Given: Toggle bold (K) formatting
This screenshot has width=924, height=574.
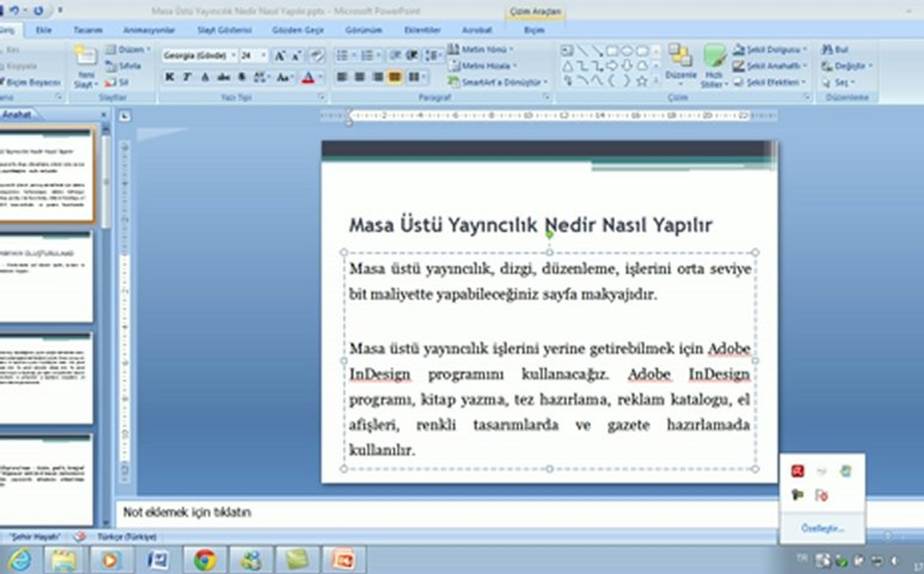Looking at the screenshot, I should (x=169, y=78).
